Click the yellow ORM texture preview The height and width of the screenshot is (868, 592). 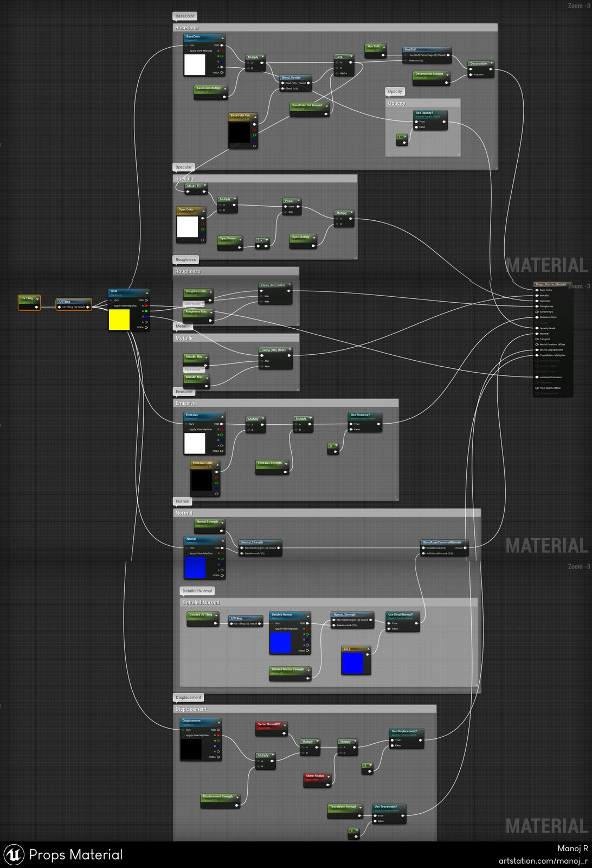[119, 320]
